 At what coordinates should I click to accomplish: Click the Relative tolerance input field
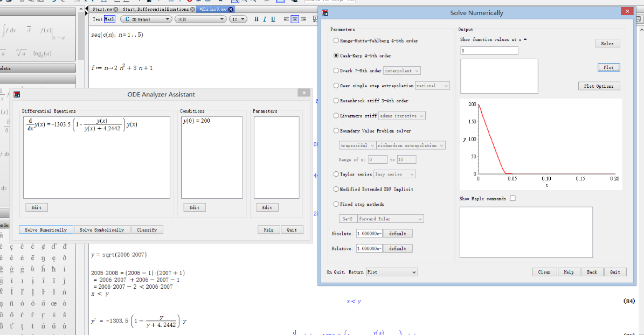coord(369,248)
